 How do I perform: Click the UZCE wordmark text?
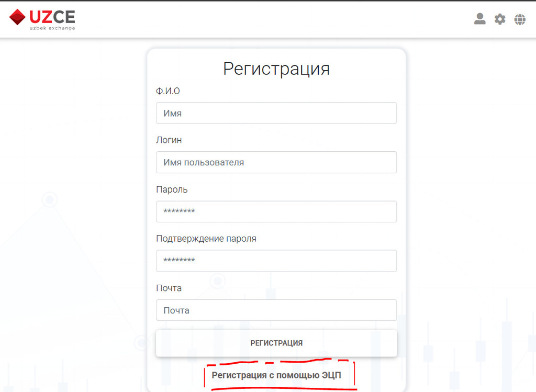(x=52, y=16)
